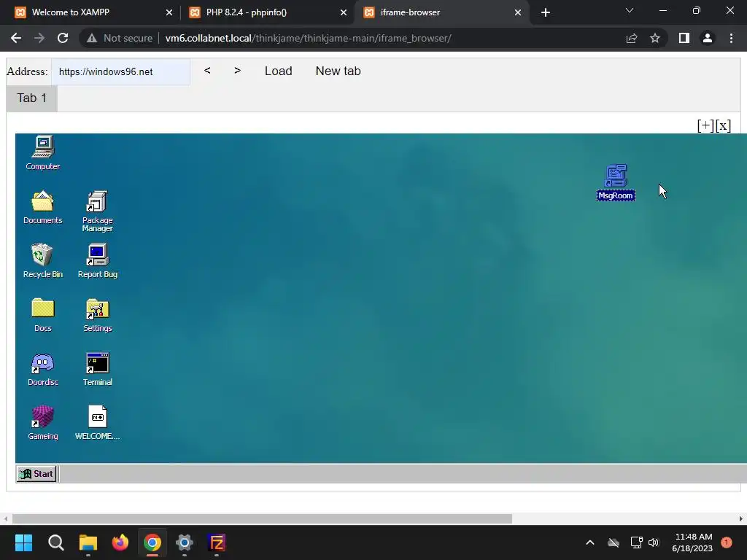Go forward with the > button
The width and height of the screenshot is (747, 560).
(237, 71)
